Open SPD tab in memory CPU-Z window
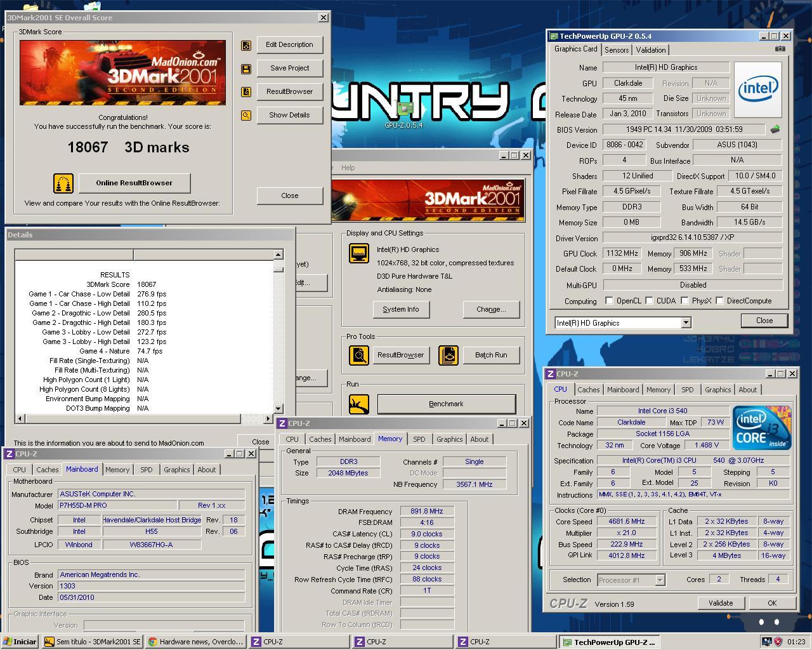Viewport: 812px width, 650px height. coord(419,439)
